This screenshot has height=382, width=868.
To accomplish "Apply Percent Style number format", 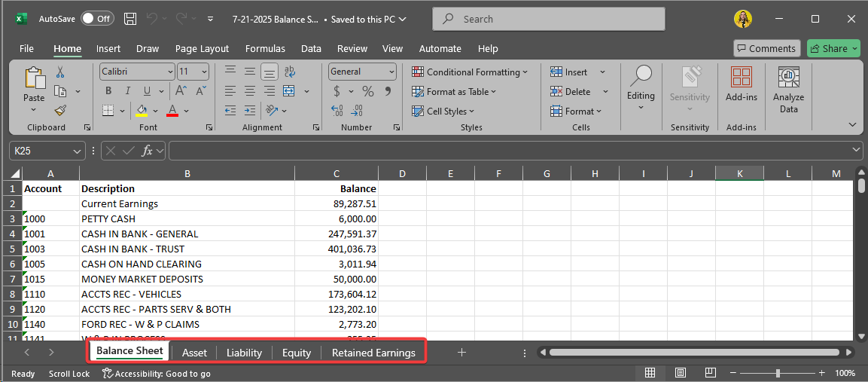I will [368, 91].
